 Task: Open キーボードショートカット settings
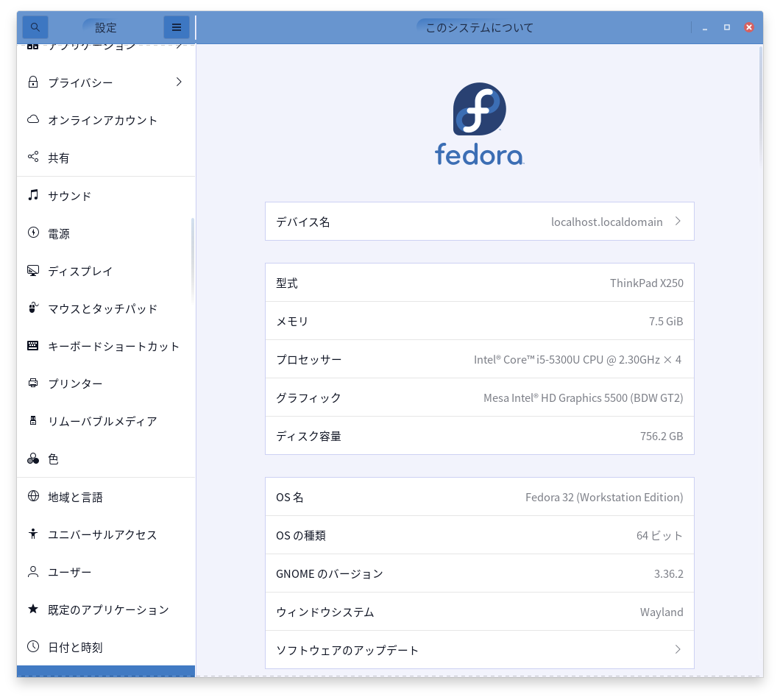point(106,346)
